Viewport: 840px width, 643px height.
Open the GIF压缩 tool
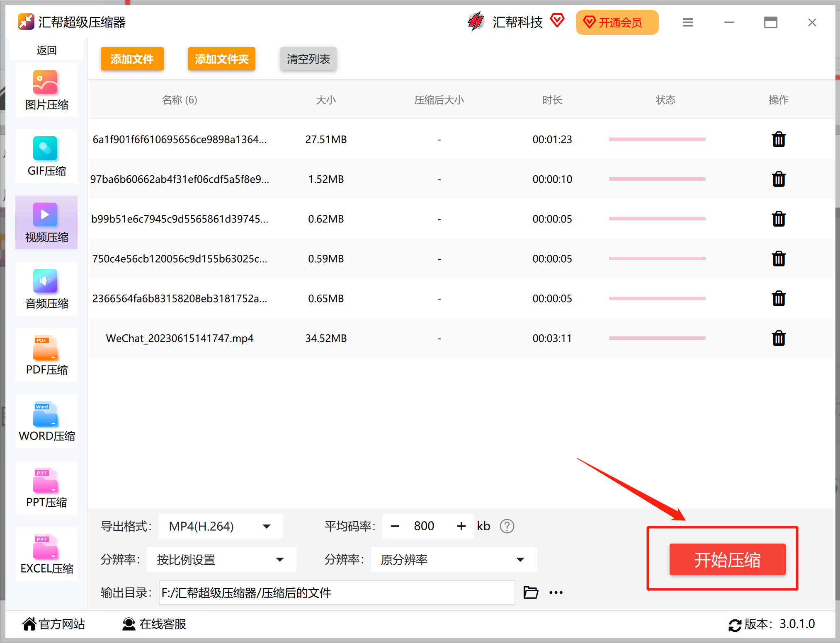coord(46,156)
